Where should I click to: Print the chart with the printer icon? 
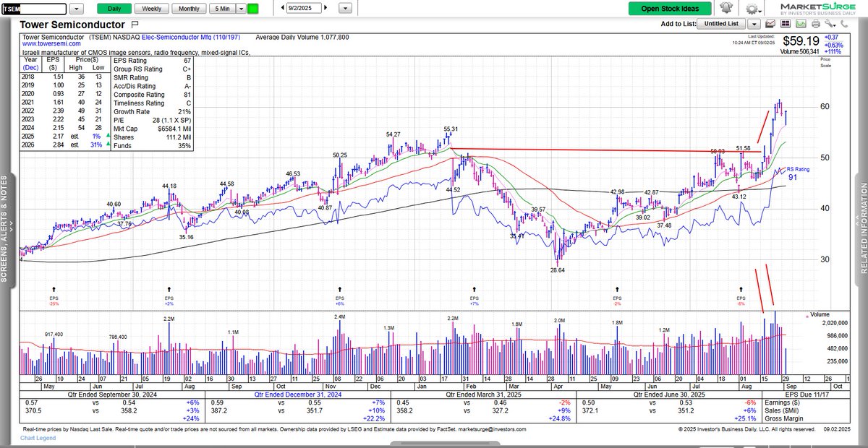[x=816, y=23]
